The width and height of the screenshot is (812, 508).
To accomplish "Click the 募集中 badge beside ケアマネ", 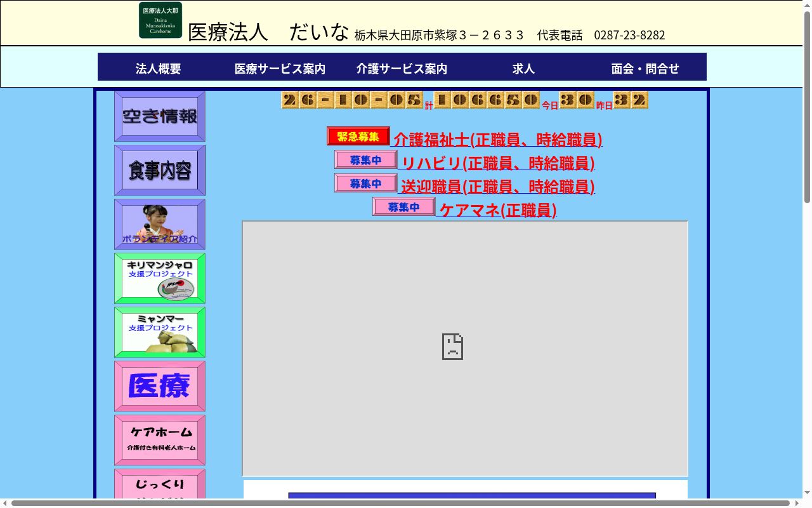I will [x=404, y=206].
